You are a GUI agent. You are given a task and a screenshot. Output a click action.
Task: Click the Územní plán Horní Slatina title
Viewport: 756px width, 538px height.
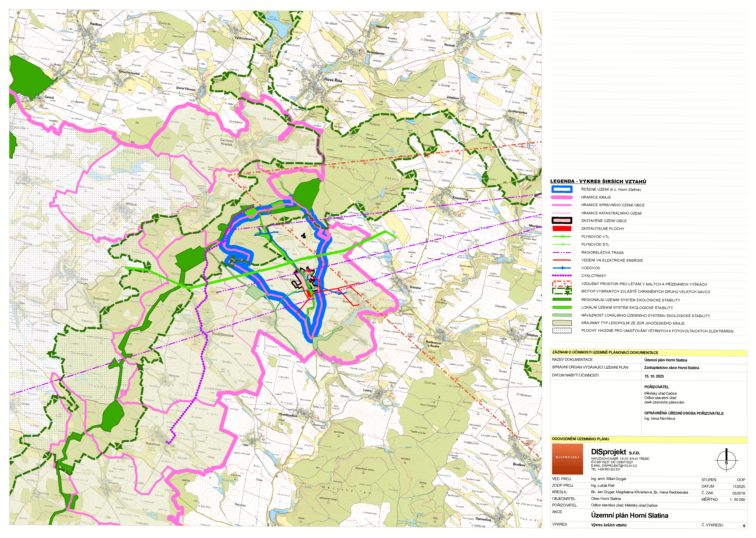pyautogui.click(x=629, y=516)
